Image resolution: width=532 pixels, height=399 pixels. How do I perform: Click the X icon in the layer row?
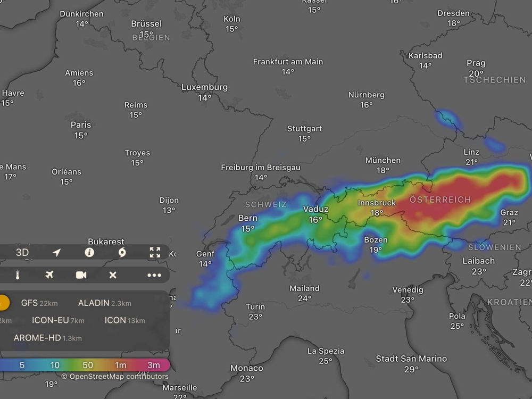pos(113,275)
